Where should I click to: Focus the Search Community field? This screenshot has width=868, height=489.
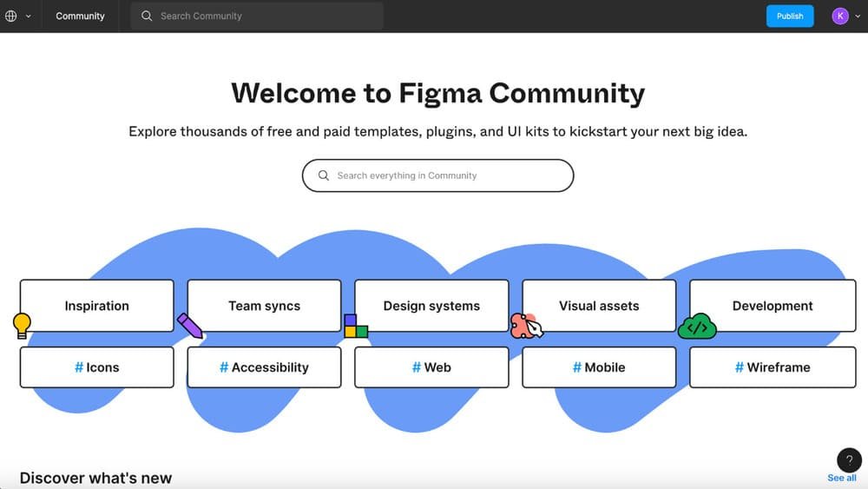[257, 16]
